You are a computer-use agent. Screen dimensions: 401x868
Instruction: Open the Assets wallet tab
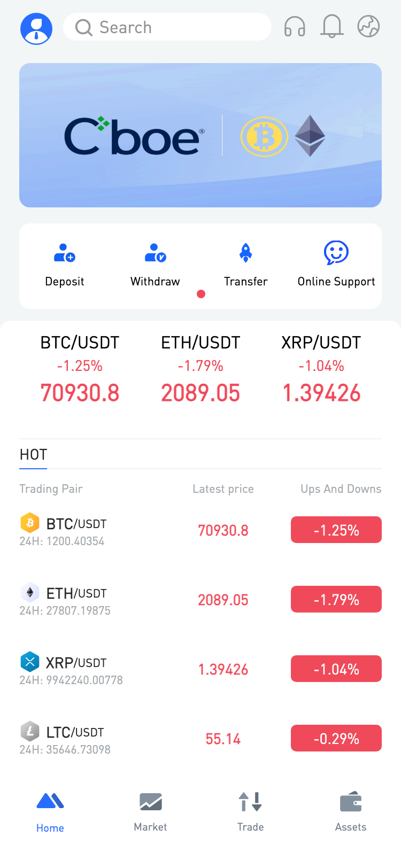click(351, 811)
